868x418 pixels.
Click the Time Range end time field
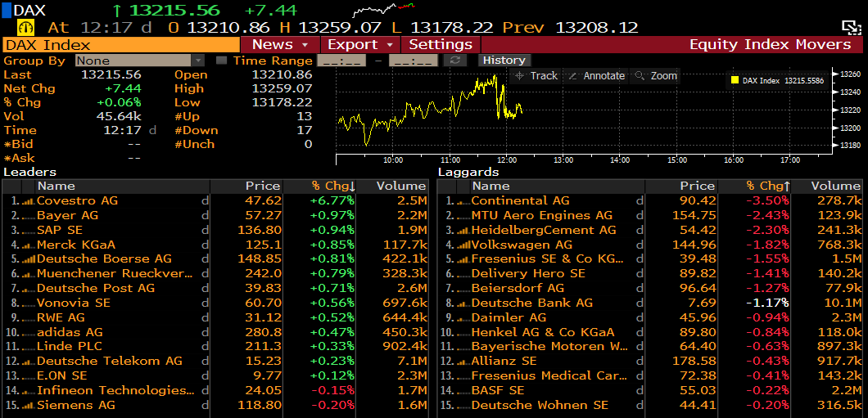coord(414,61)
